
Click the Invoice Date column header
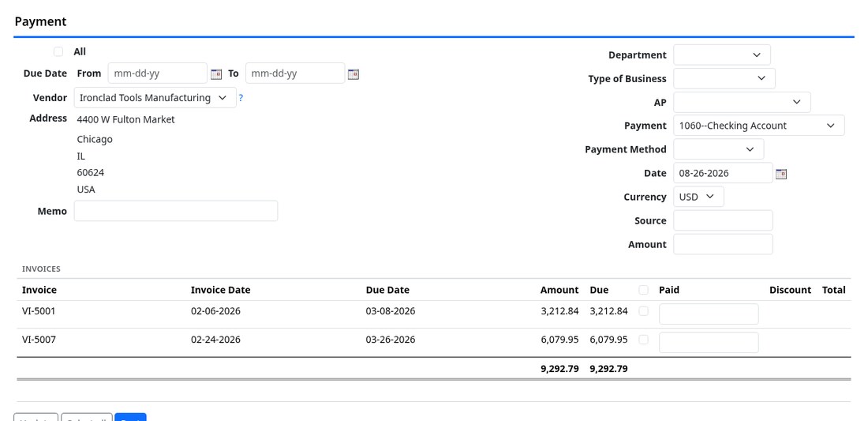pos(220,290)
